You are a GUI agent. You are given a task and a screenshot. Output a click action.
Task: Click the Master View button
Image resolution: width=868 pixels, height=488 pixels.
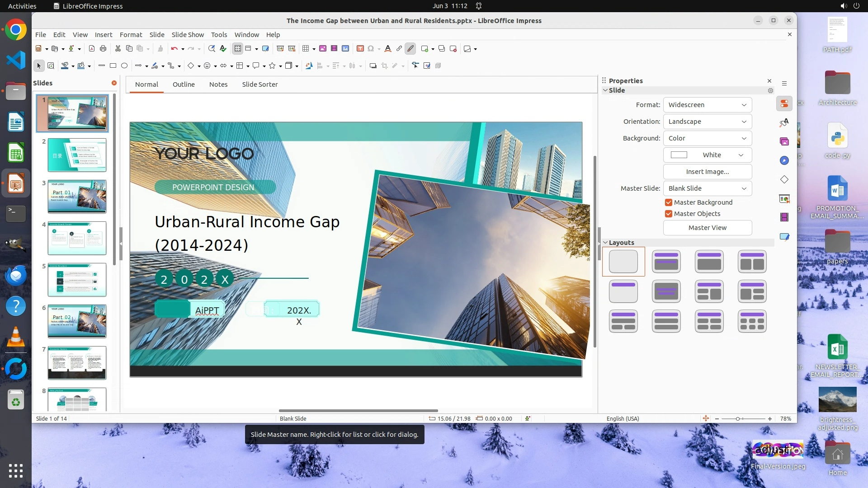(x=707, y=228)
